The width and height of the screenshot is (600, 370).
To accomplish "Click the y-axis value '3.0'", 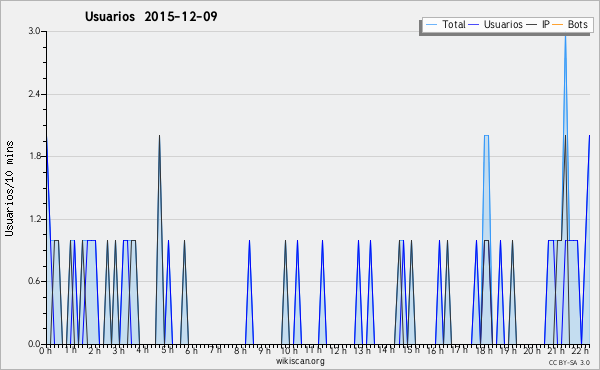I will click(x=34, y=31).
